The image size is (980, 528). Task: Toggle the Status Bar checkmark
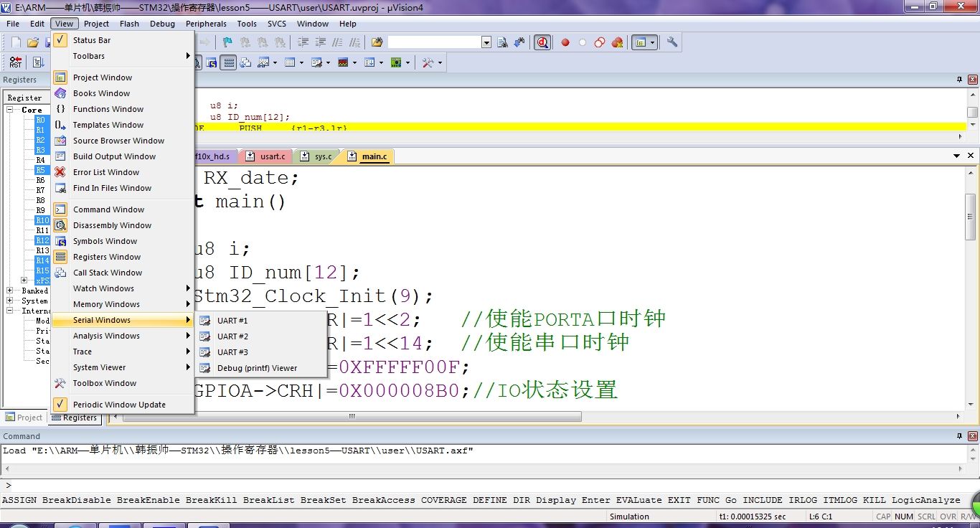[91, 40]
